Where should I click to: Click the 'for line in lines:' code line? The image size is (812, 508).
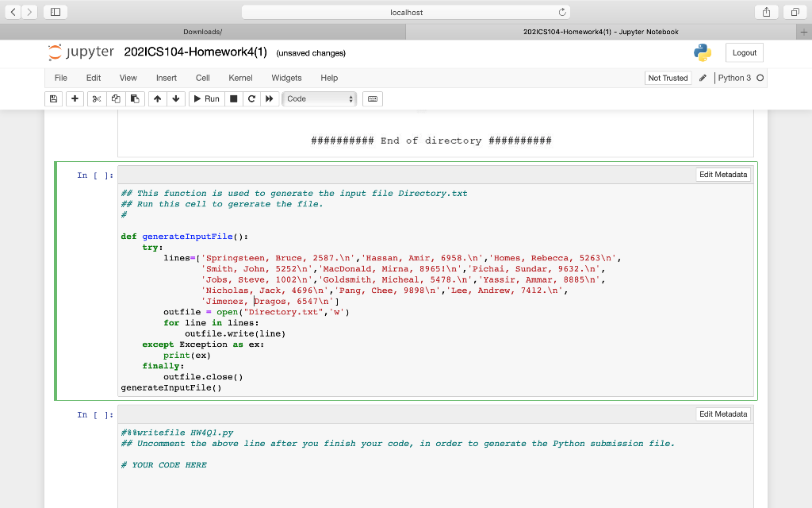211,323
